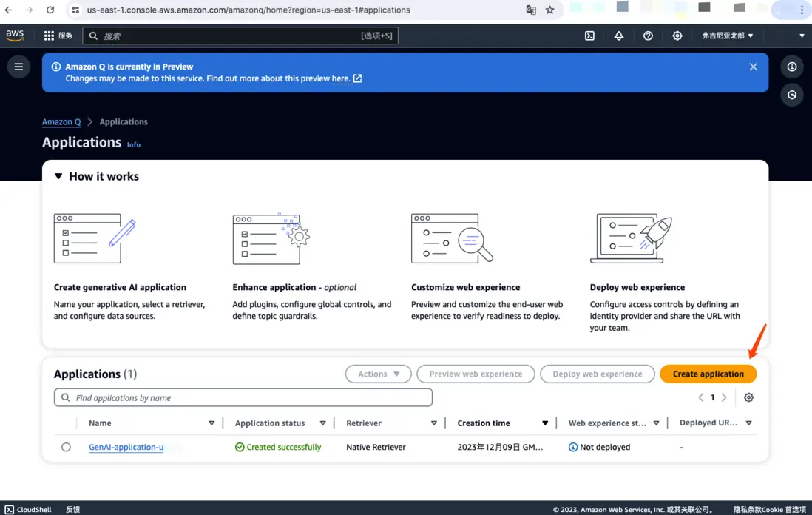Open Cookie preferences in footer
Image resolution: width=812 pixels, height=515 pixels.
[x=784, y=510]
